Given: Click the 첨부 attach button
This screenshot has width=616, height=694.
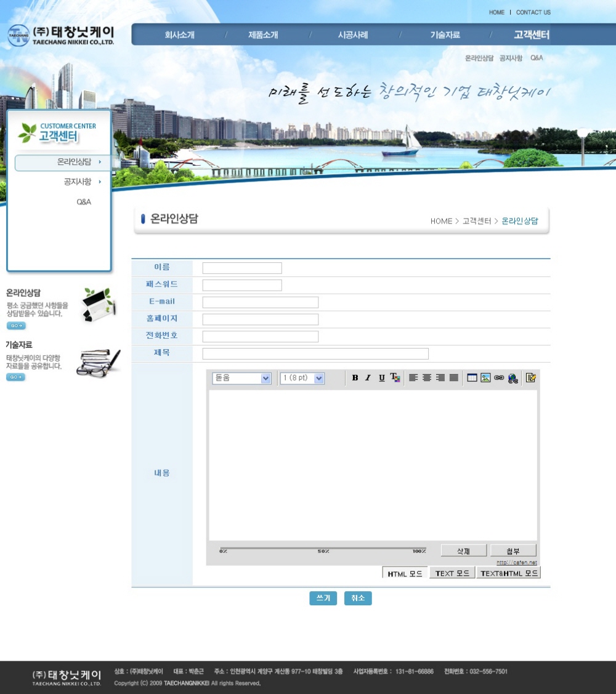Looking at the screenshot, I should [x=513, y=551].
